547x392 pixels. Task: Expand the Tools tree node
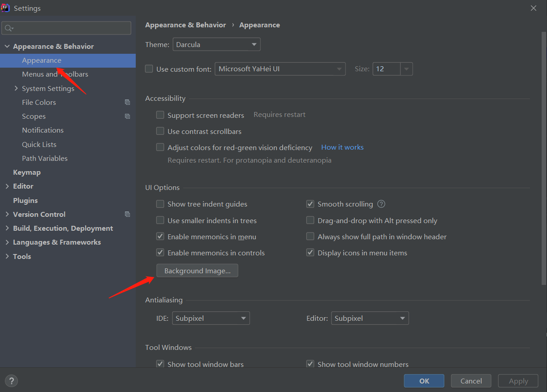[7, 256]
